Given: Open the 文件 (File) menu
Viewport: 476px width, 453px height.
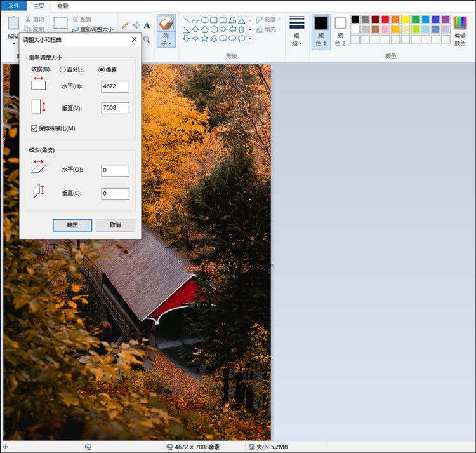Looking at the screenshot, I should click(13, 6).
